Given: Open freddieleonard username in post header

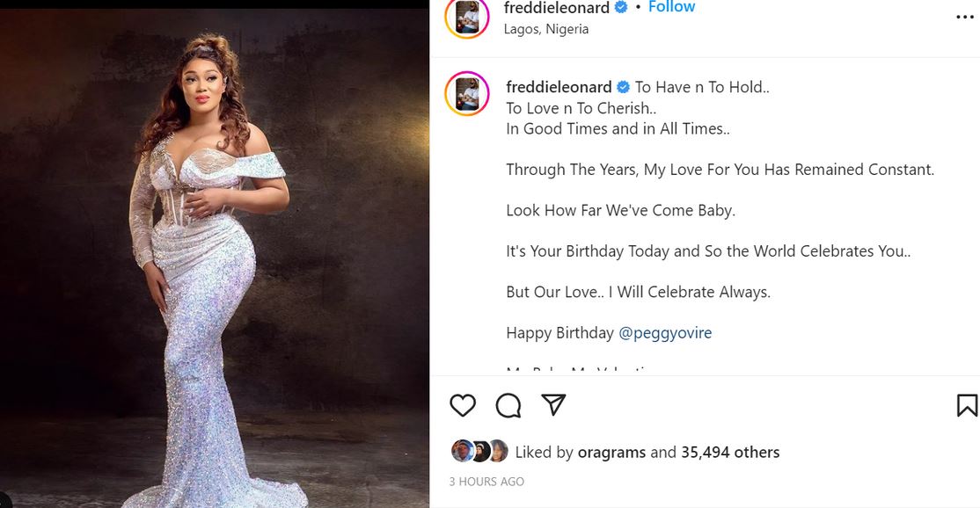Looking at the screenshot, I should (x=556, y=8).
